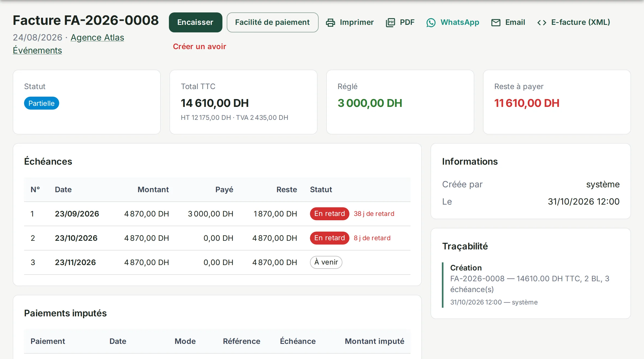
Task: Click the système value beside Créée par
Action: coord(603,184)
